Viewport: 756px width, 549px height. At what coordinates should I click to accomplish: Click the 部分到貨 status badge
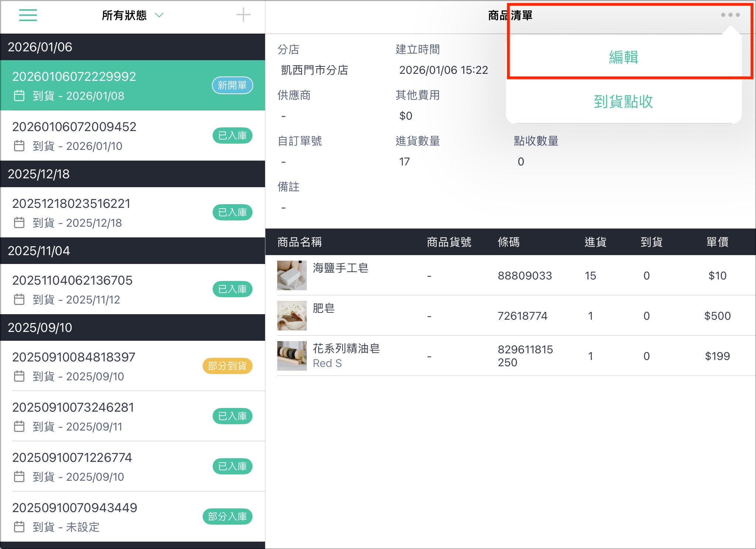(x=227, y=366)
